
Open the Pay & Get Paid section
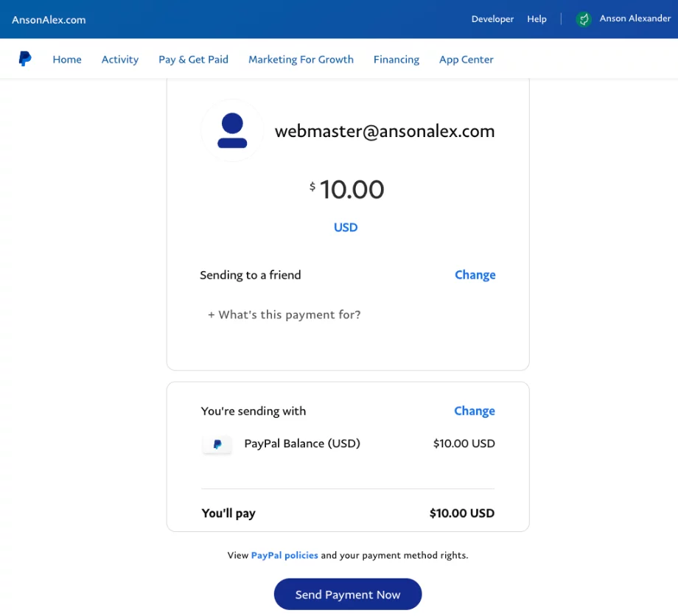point(193,59)
